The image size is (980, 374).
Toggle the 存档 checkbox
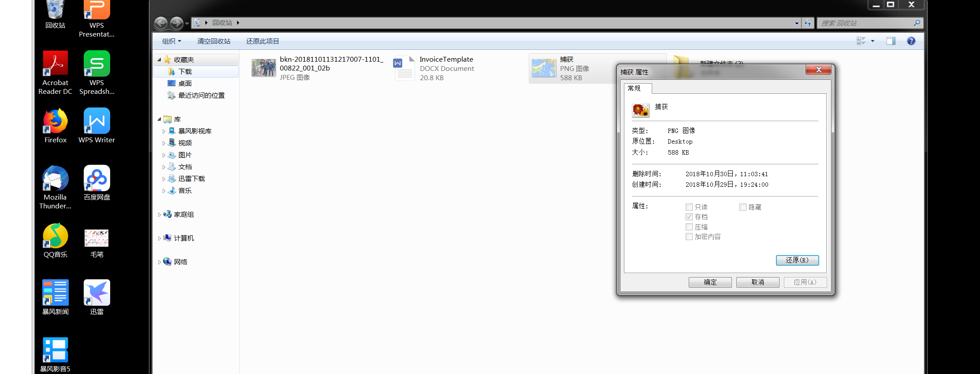689,217
